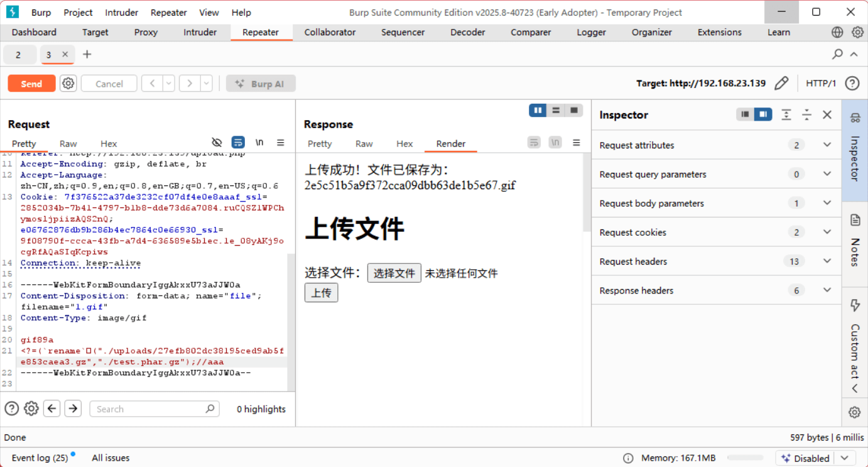Collapse the Repeater tab bar chevron
868x467 pixels.
854,54
